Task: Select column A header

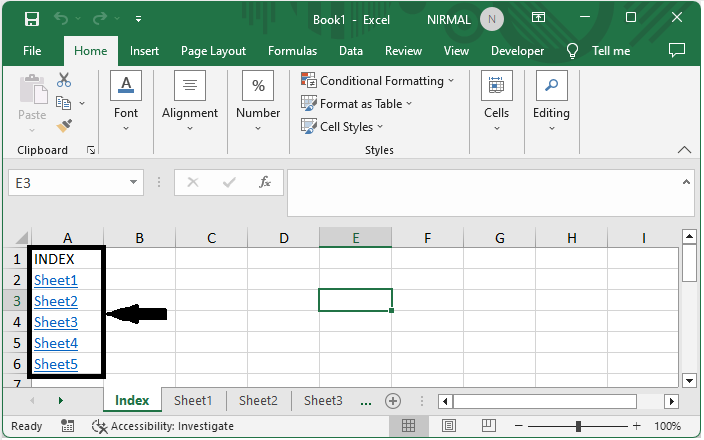Action: 67,238
